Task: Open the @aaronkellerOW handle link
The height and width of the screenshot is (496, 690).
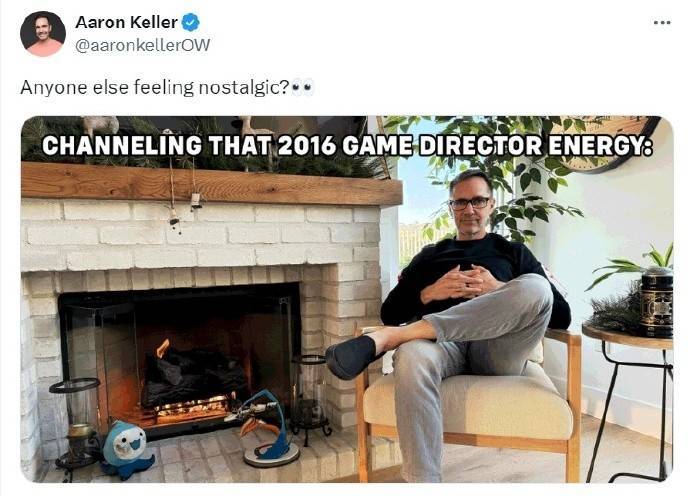Action: tap(143, 44)
